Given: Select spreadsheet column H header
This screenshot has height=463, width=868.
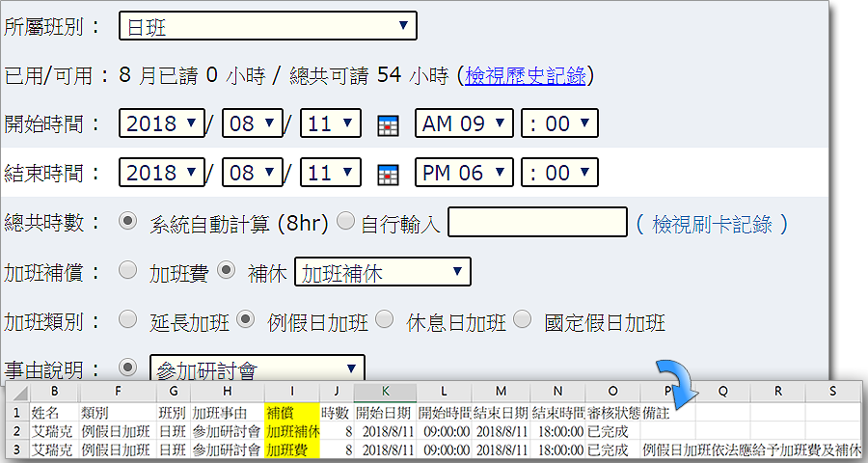Looking at the screenshot, I should [228, 392].
